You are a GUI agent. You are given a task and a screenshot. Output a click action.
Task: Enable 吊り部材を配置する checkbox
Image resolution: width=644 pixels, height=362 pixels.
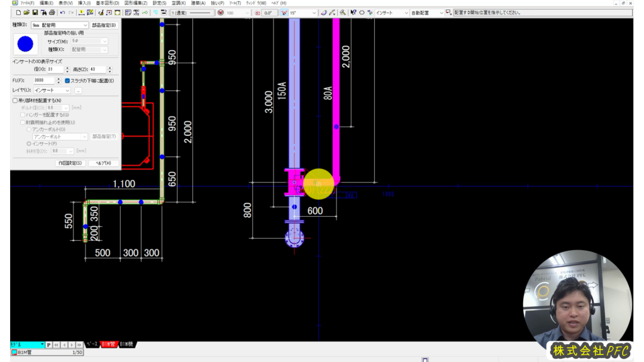[x=16, y=101]
